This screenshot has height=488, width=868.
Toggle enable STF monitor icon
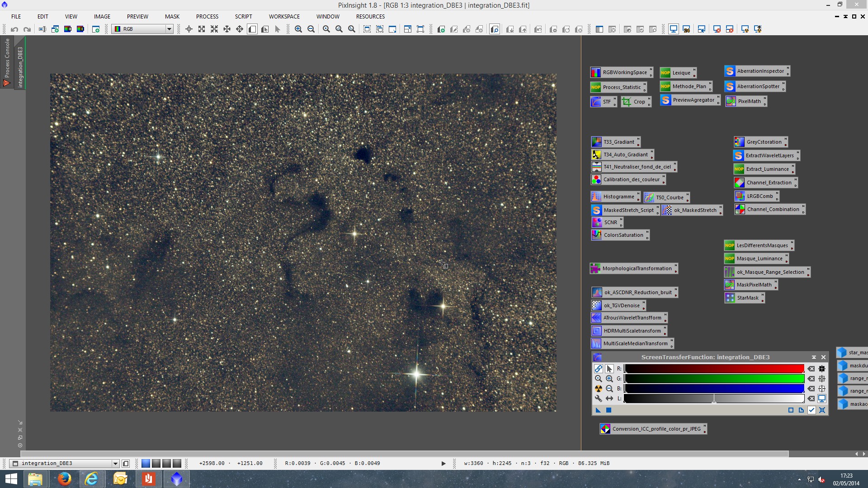tap(822, 399)
